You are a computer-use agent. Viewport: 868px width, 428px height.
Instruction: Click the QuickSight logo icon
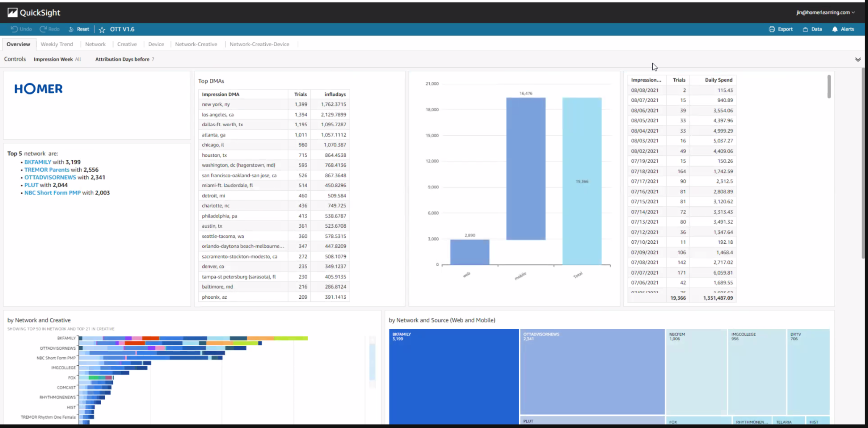[12, 13]
